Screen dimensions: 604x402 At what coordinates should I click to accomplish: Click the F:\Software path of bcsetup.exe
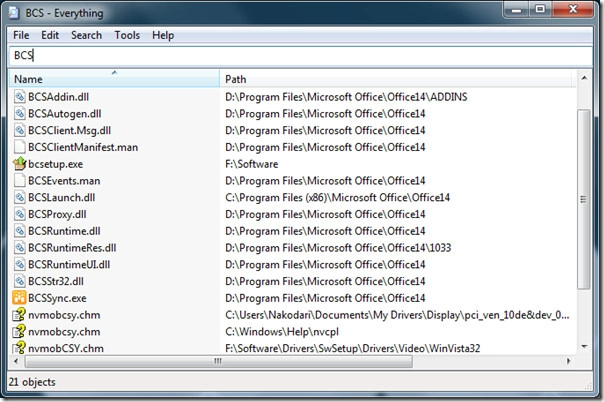tap(252, 164)
